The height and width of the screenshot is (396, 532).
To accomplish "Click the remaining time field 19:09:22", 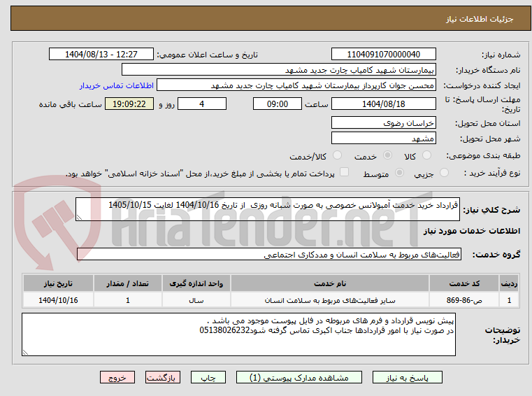I will click(x=129, y=104).
